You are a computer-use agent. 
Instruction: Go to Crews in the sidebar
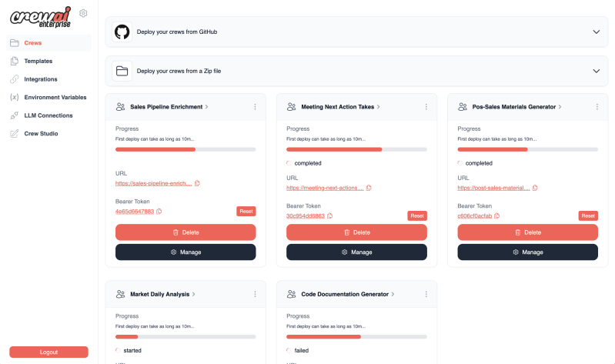(49, 43)
